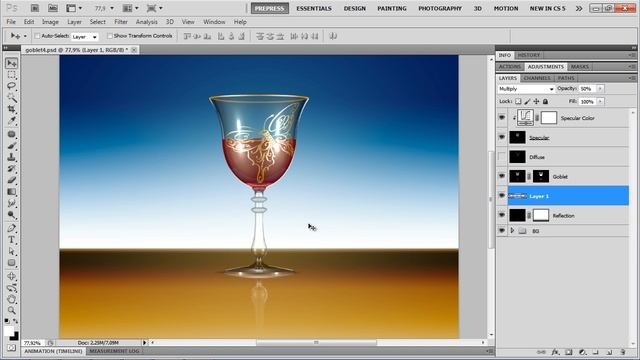The image size is (640, 360).
Task: Expand the BG layer group
Action: (x=513, y=231)
